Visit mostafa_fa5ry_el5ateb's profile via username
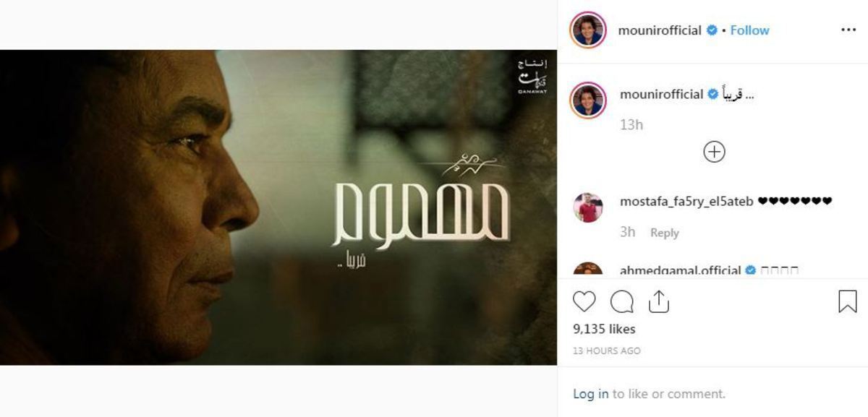Viewport: 868px width, 417px height. pos(686,201)
